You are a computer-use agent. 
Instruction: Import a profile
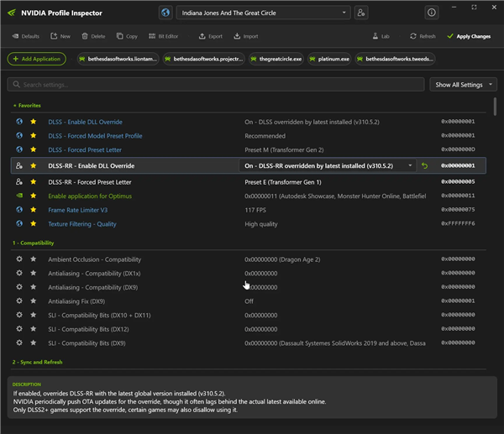coord(246,36)
